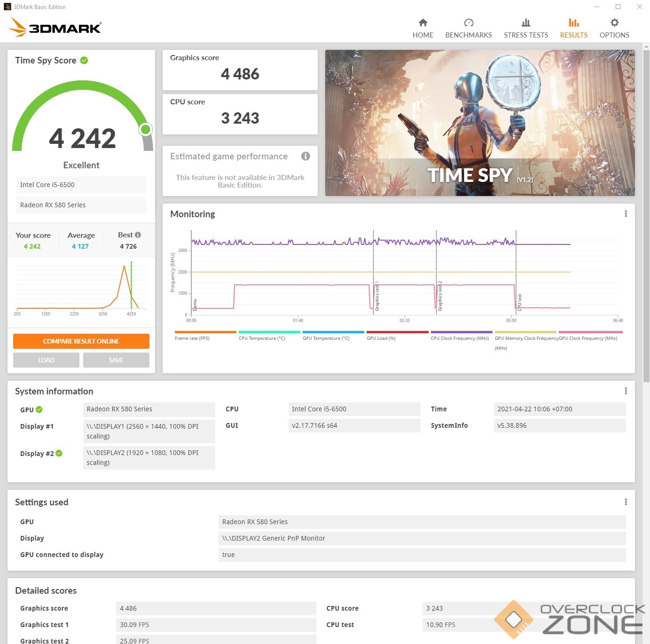
Task: Click green validation check next to GPU
Action: point(39,409)
